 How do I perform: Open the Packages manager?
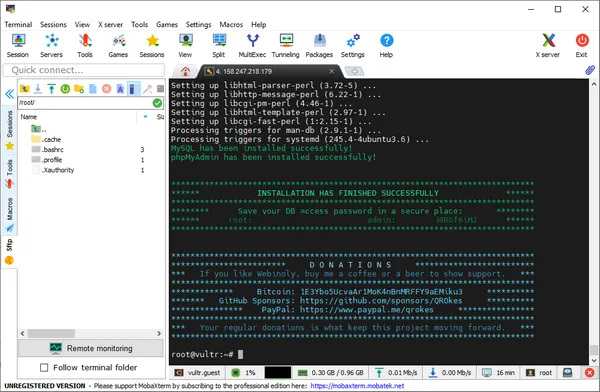[x=319, y=46]
